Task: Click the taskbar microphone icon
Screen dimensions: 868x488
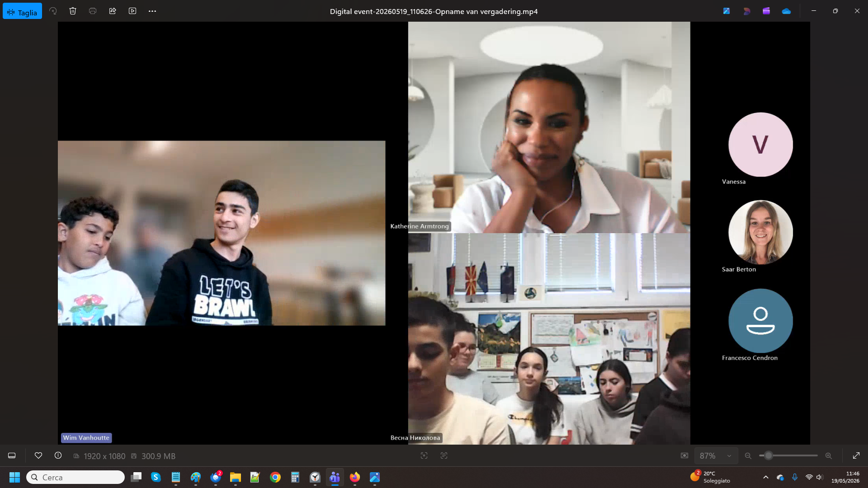Action: [x=795, y=477]
